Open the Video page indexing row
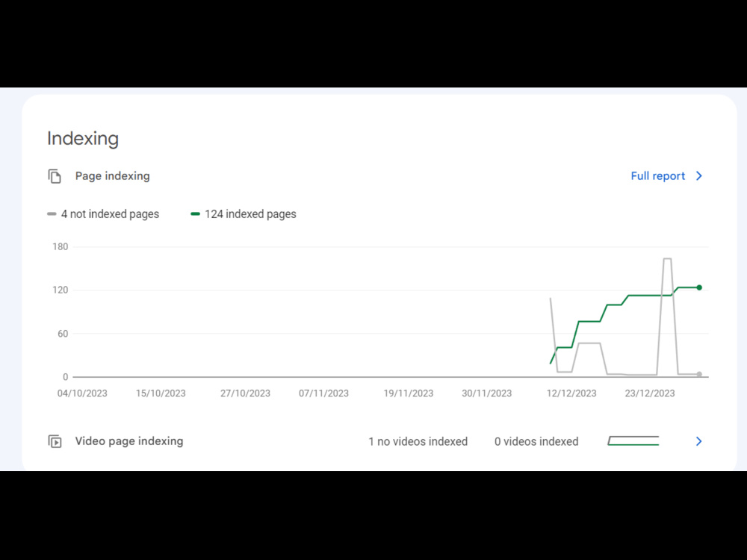 (x=376, y=441)
